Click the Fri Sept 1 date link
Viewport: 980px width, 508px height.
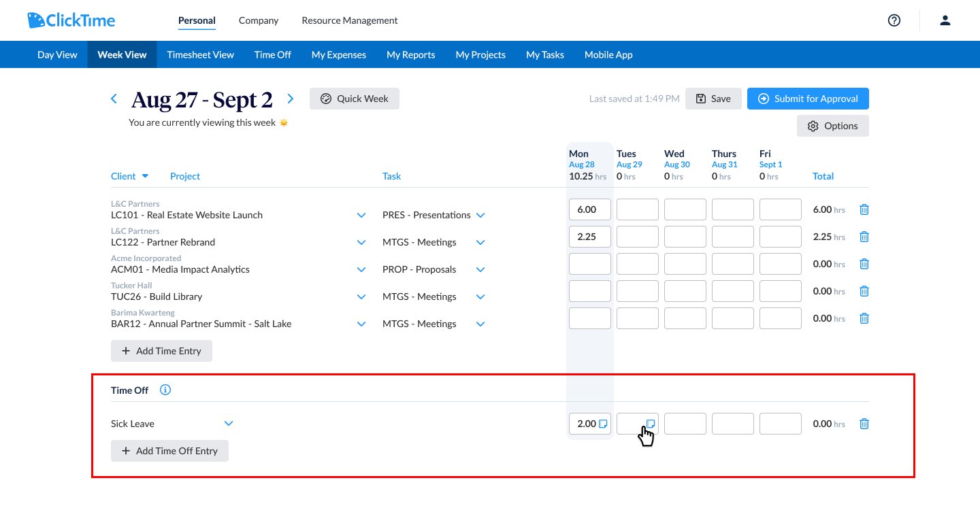(771, 165)
